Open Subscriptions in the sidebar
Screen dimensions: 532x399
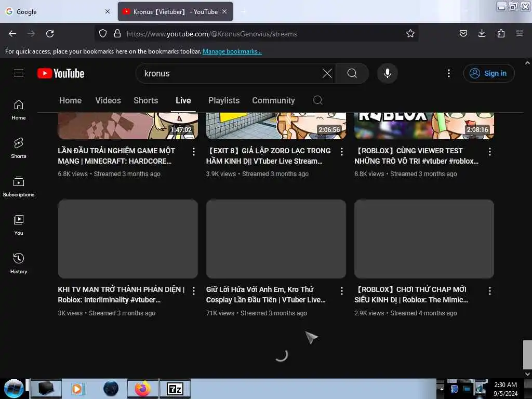pos(19,187)
